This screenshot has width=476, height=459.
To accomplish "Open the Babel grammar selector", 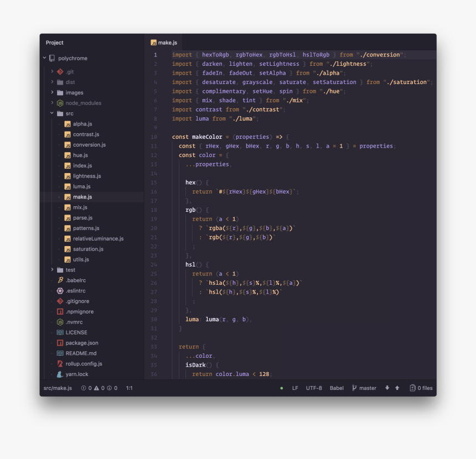I will pyautogui.click(x=337, y=388).
